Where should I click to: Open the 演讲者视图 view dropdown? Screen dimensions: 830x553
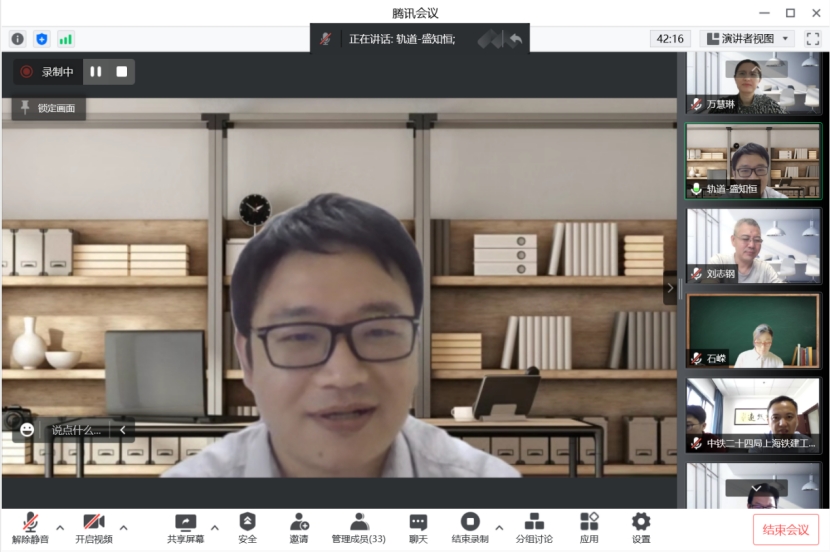click(x=747, y=39)
